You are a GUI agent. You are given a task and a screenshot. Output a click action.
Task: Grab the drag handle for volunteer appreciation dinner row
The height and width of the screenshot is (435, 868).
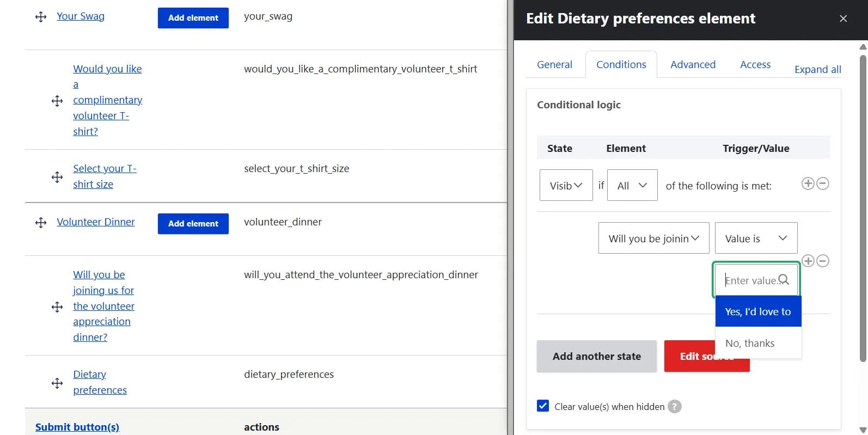click(x=57, y=307)
